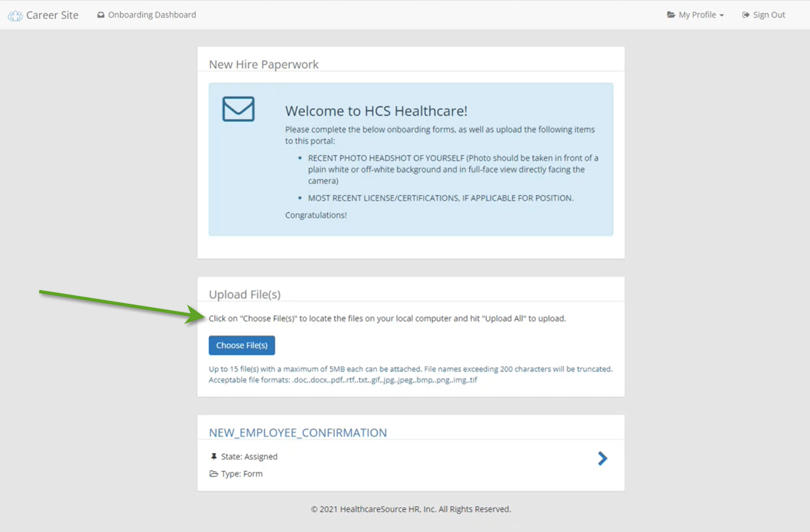Open the Career Site home link
Screen dimensions: 810x532
tap(52, 15)
